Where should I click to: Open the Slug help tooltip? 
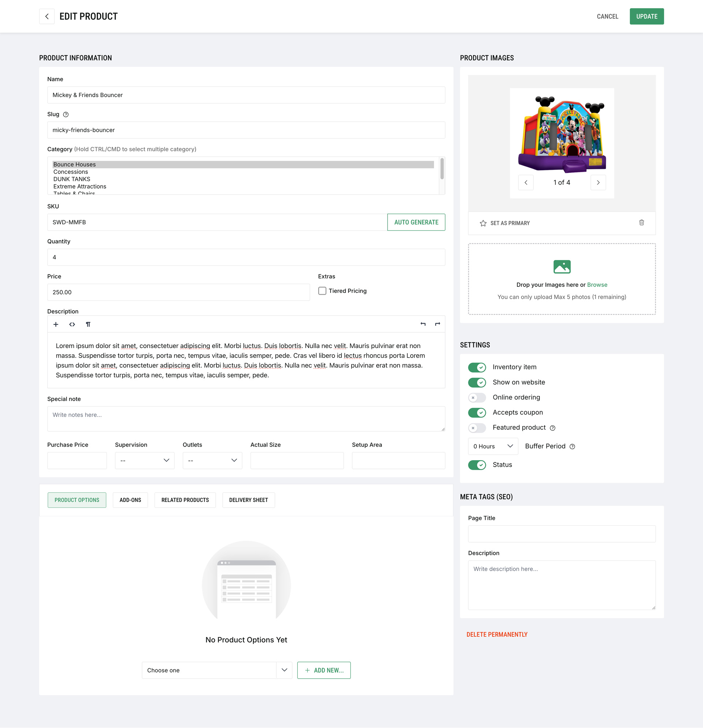66,114
